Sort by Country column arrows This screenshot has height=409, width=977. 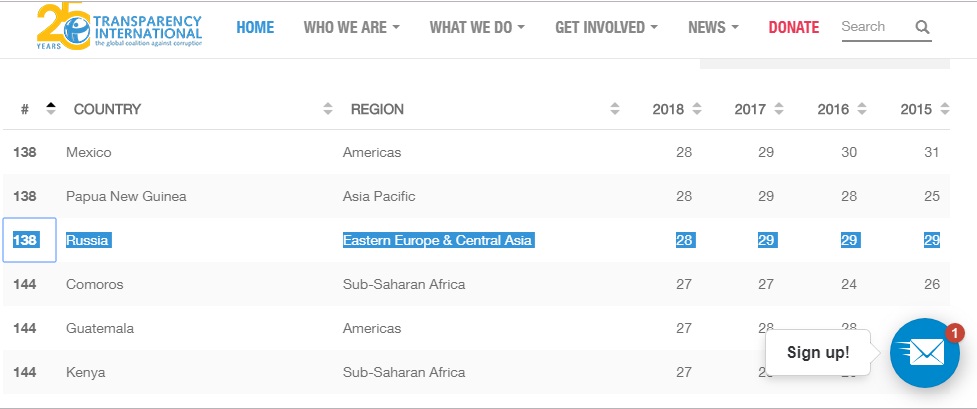coord(328,109)
